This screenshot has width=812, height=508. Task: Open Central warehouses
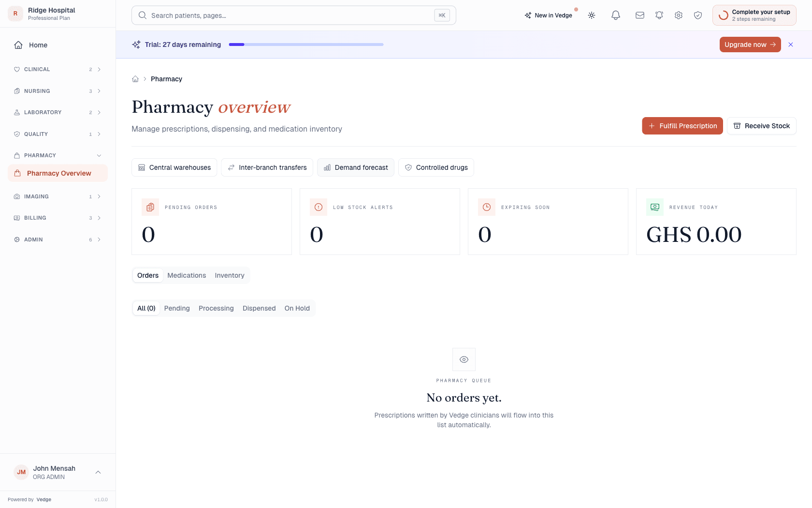coord(174,167)
